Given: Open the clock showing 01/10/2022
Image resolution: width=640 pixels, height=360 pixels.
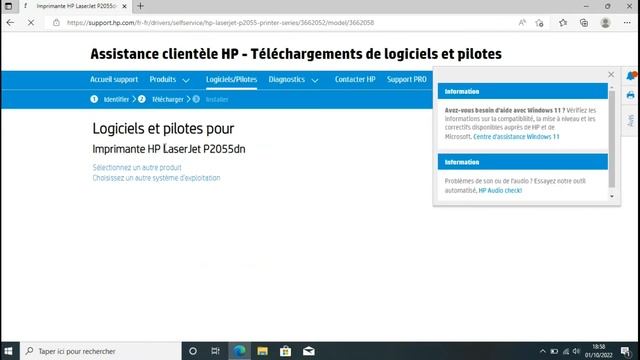Looking at the screenshot, I should pos(598,351).
